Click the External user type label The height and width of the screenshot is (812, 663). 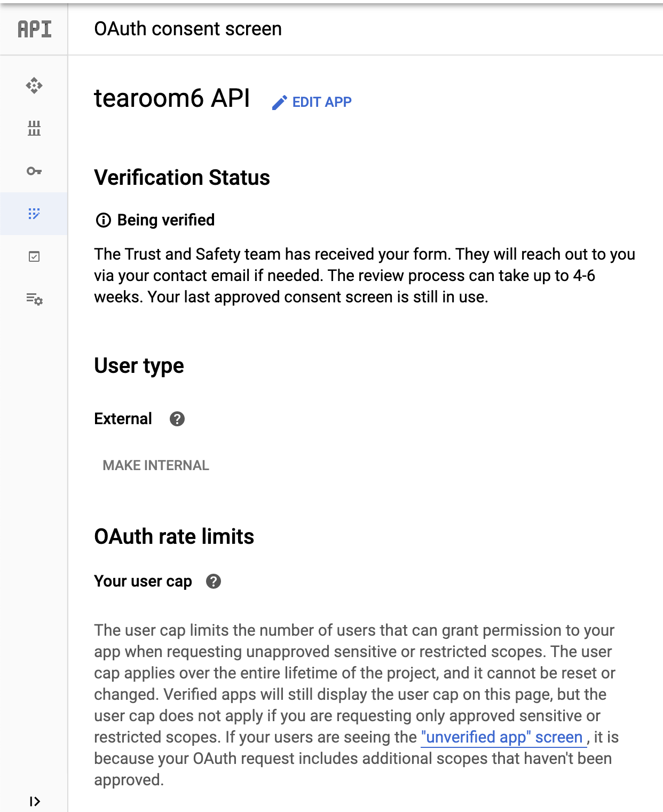(123, 419)
